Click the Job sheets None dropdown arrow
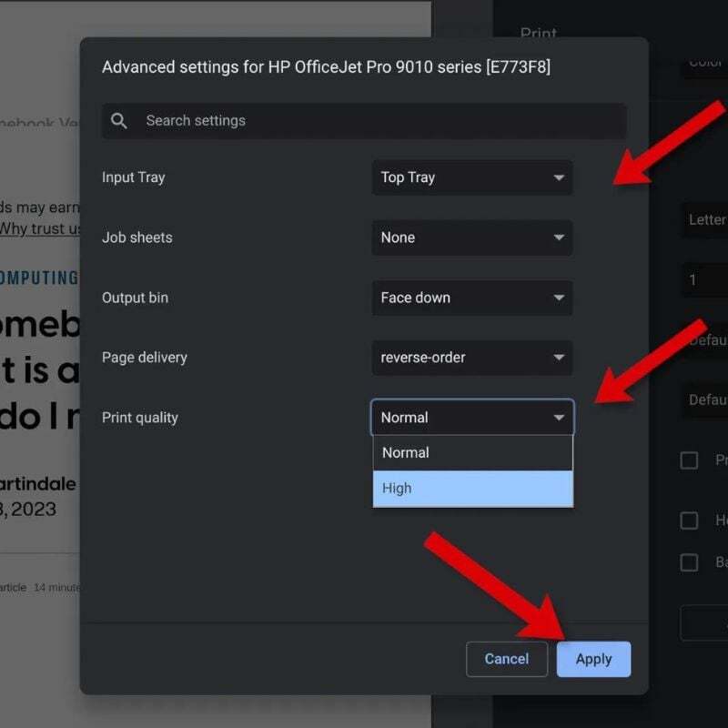728x728 pixels. (x=559, y=238)
